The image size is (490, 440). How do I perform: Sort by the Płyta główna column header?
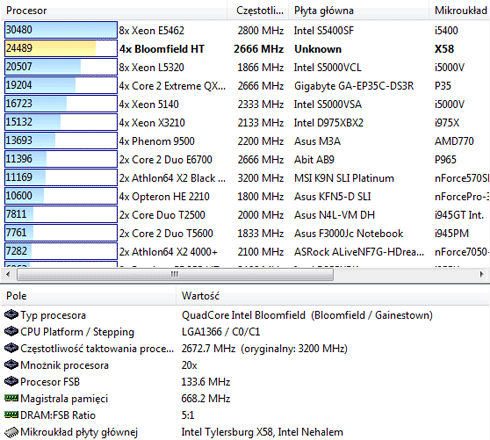359,10
